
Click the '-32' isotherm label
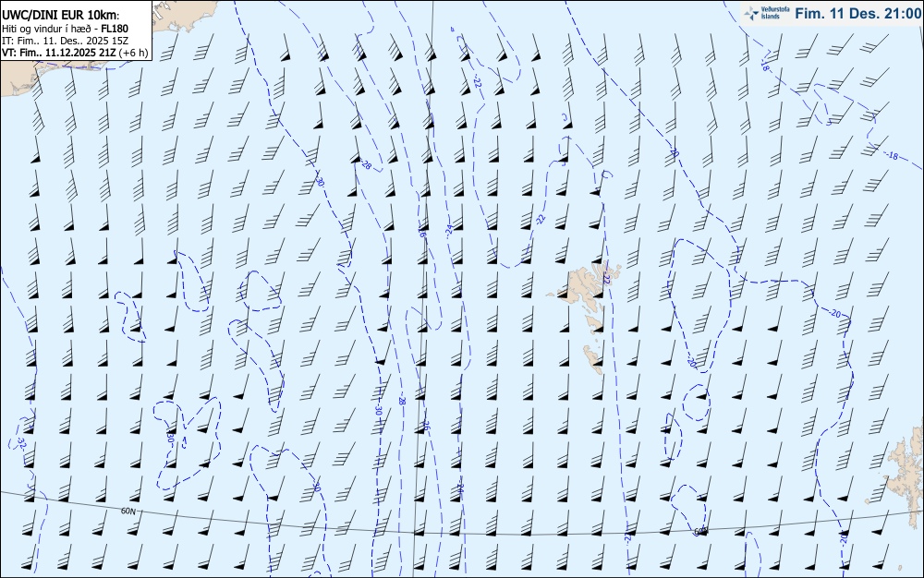[22, 441]
